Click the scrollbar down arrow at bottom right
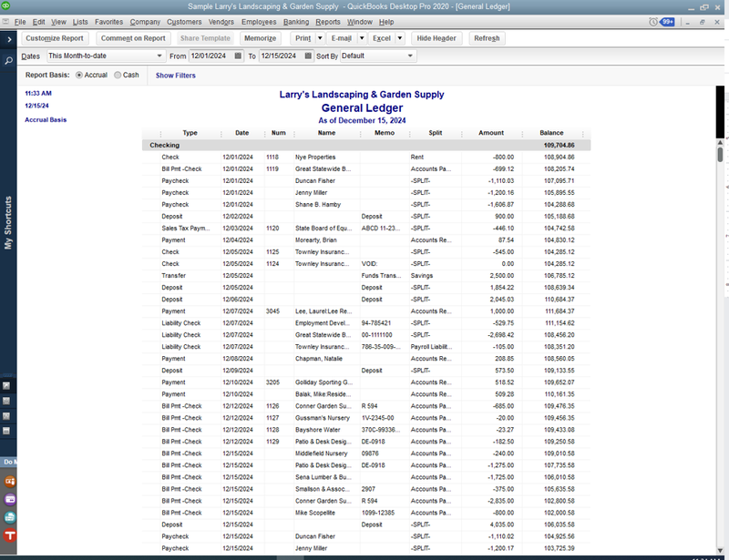This screenshot has width=729, height=560. coord(720,550)
